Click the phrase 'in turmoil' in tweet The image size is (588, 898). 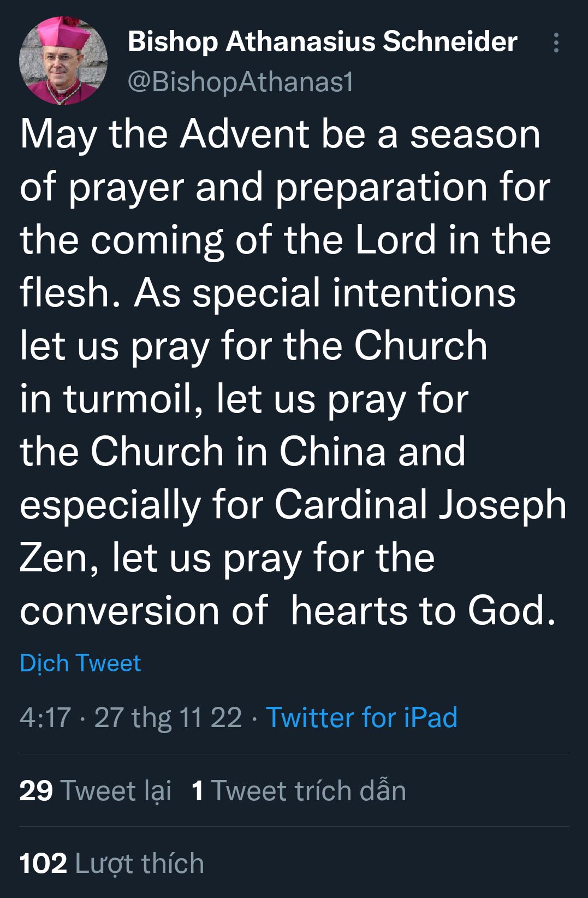tap(106, 399)
